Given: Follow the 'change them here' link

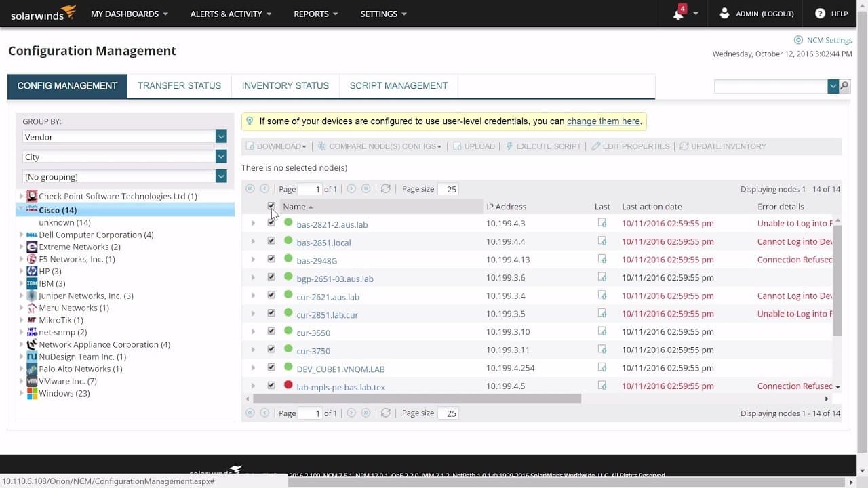Looking at the screenshot, I should (604, 121).
